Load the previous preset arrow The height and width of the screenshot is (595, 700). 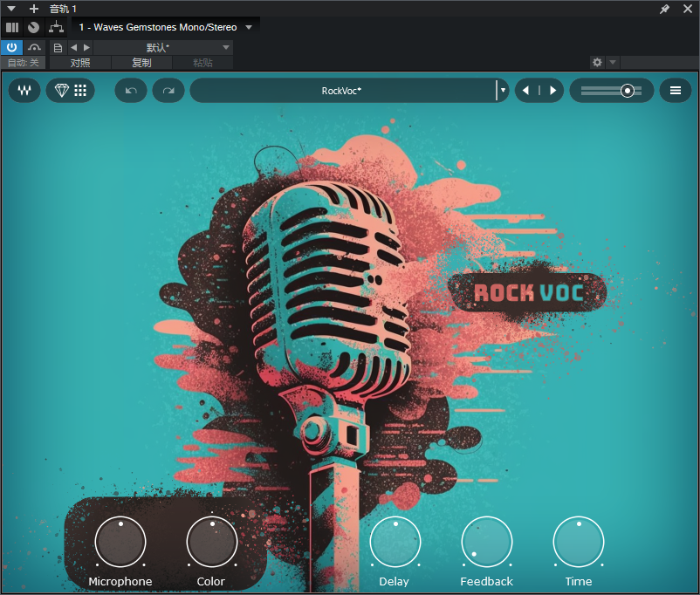[526, 91]
